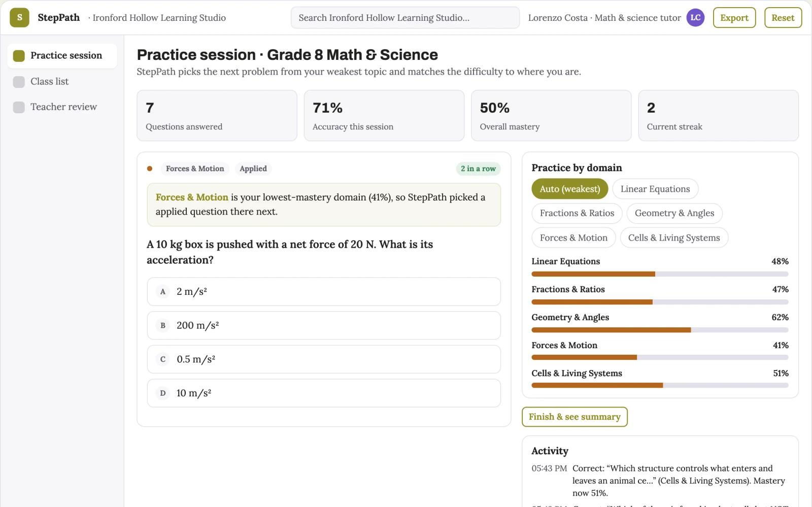The width and height of the screenshot is (812, 507).
Task: Click the Export button
Action: 734,18
